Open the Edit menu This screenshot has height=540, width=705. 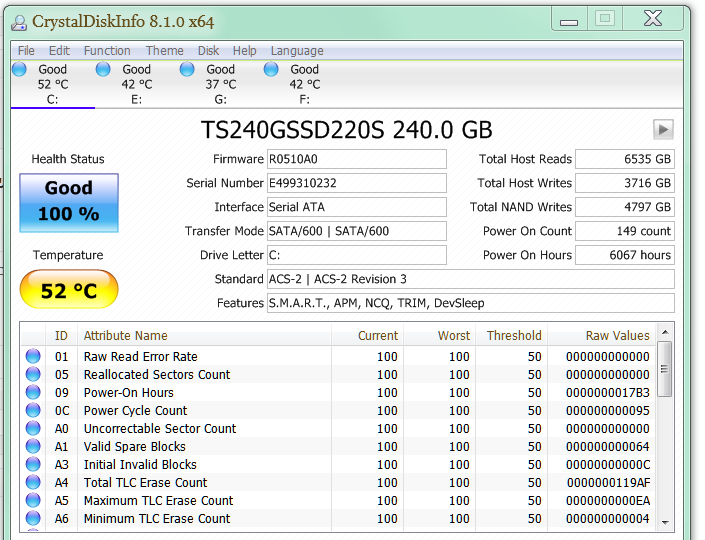point(59,50)
